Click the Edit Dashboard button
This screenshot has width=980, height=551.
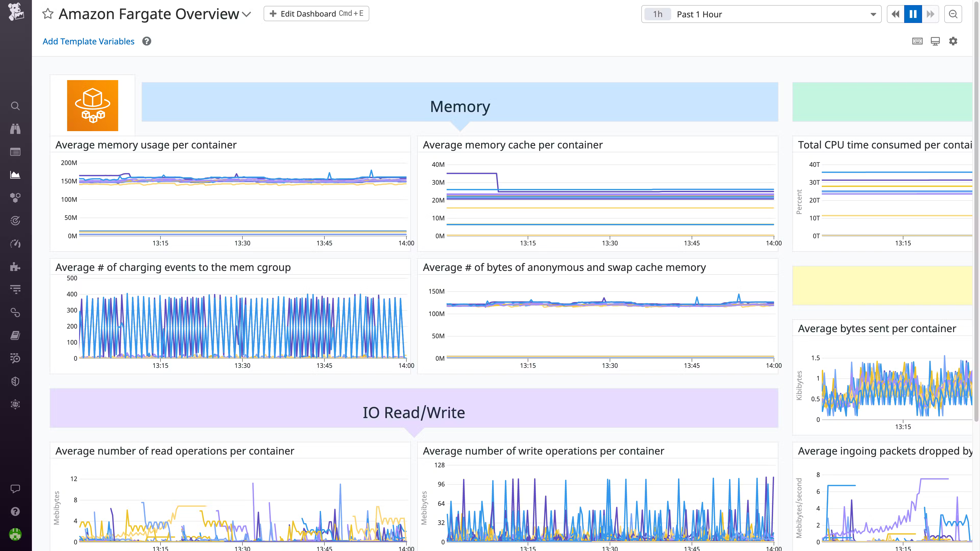[x=316, y=13]
